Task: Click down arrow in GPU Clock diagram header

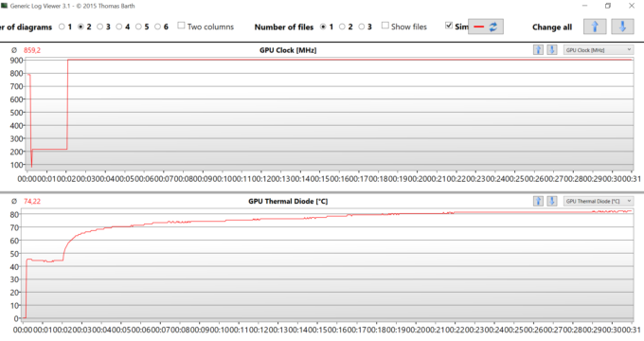Action: point(552,50)
